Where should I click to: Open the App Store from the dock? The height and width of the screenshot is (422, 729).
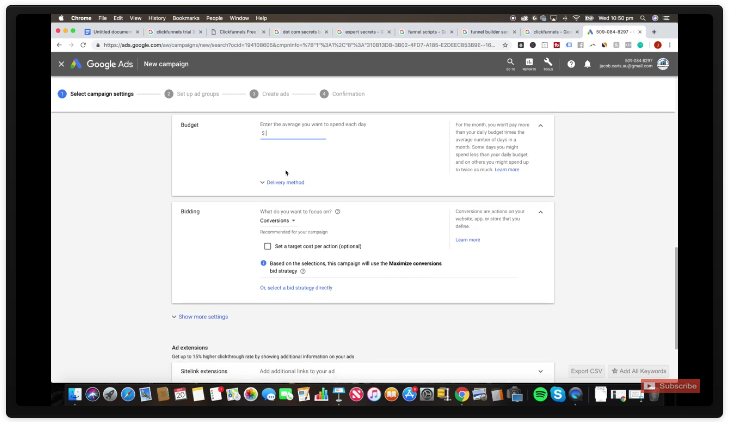[409, 395]
